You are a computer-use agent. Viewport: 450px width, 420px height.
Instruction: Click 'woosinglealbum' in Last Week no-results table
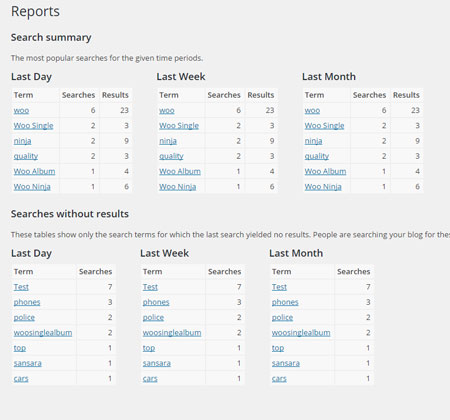pos(172,333)
